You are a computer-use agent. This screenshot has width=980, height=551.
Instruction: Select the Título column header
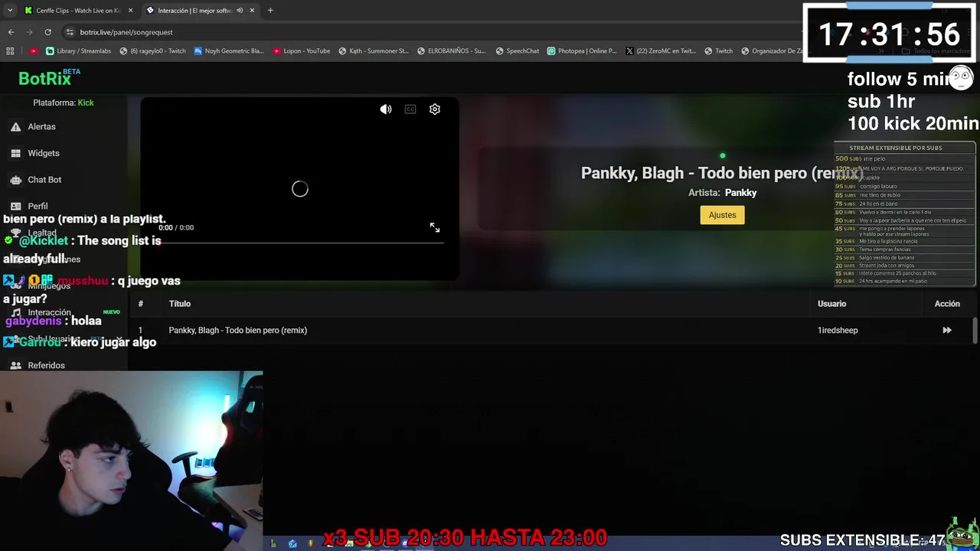pyautogui.click(x=180, y=304)
